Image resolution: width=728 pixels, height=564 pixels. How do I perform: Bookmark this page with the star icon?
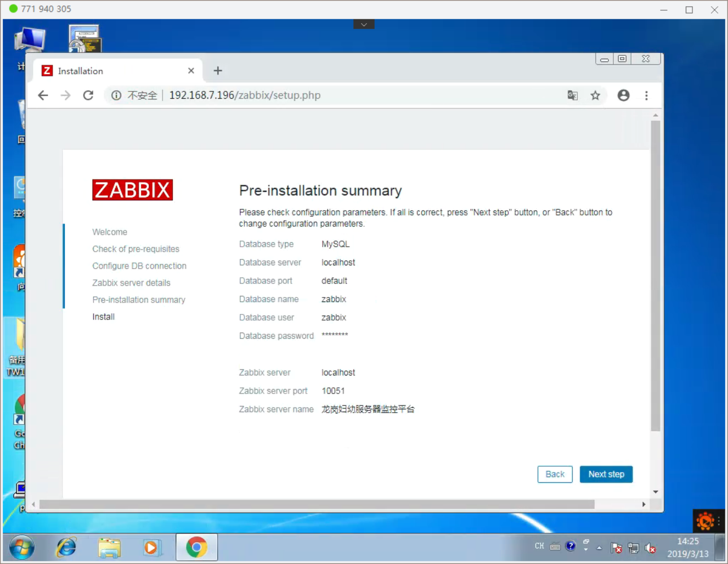pyautogui.click(x=595, y=95)
